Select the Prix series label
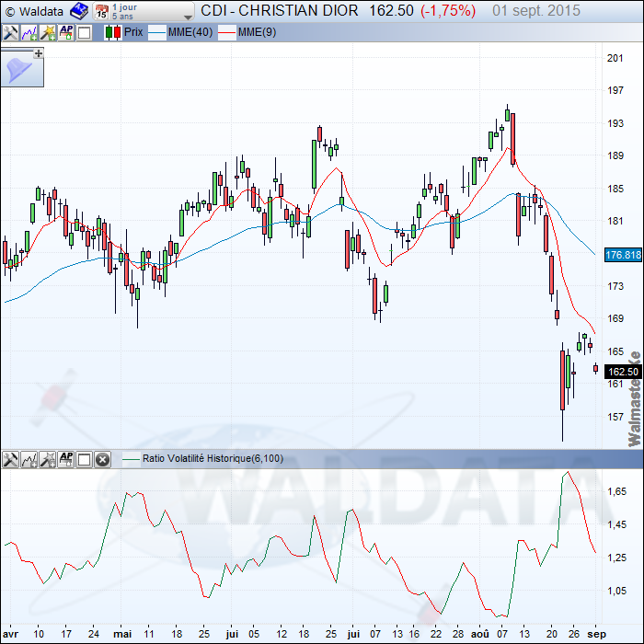The height and width of the screenshot is (644, 644). tap(133, 32)
